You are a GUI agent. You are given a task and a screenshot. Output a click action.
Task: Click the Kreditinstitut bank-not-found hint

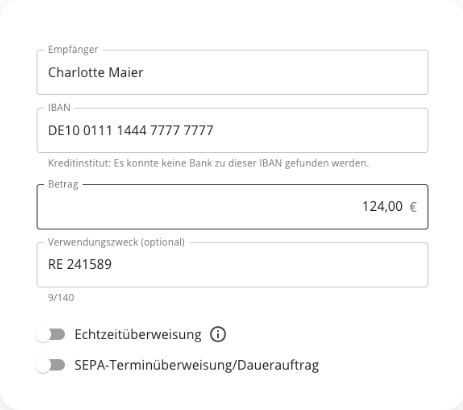(208, 163)
